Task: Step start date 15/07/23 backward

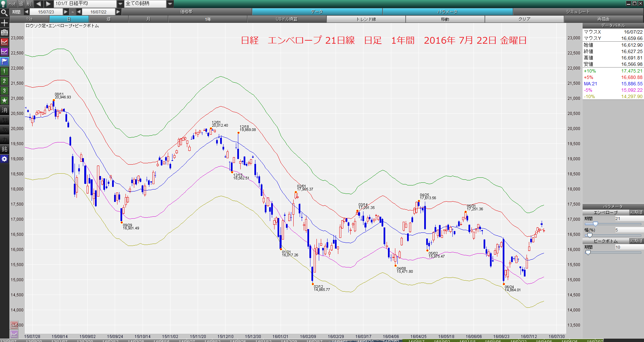Action: click(x=27, y=12)
